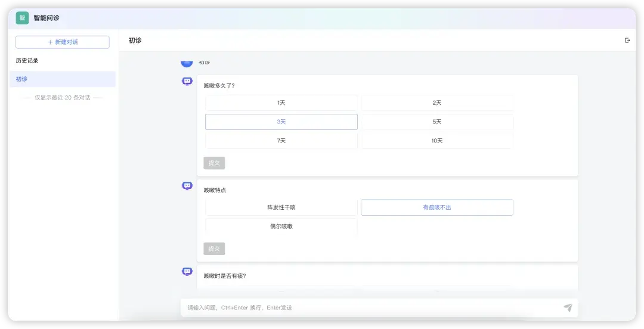This screenshot has height=329, width=644.
Task: Click the bot avatar beside 咳嗽时是否有痰 question
Action: click(187, 272)
